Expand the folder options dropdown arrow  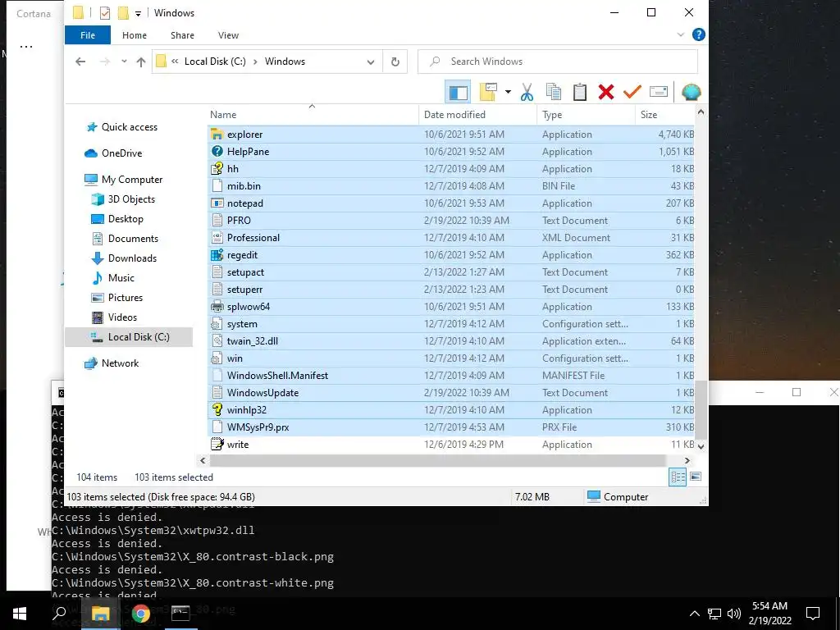point(508,92)
